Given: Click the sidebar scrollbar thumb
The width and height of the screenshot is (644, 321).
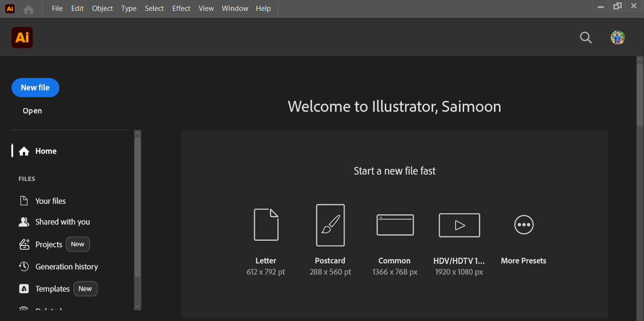Looking at the screenshot, I should pyautogui.click(x=138, y=206).
